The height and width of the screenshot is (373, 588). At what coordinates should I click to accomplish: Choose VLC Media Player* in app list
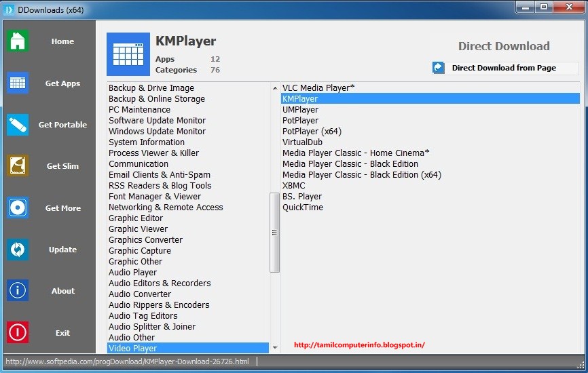click(430, 88)
